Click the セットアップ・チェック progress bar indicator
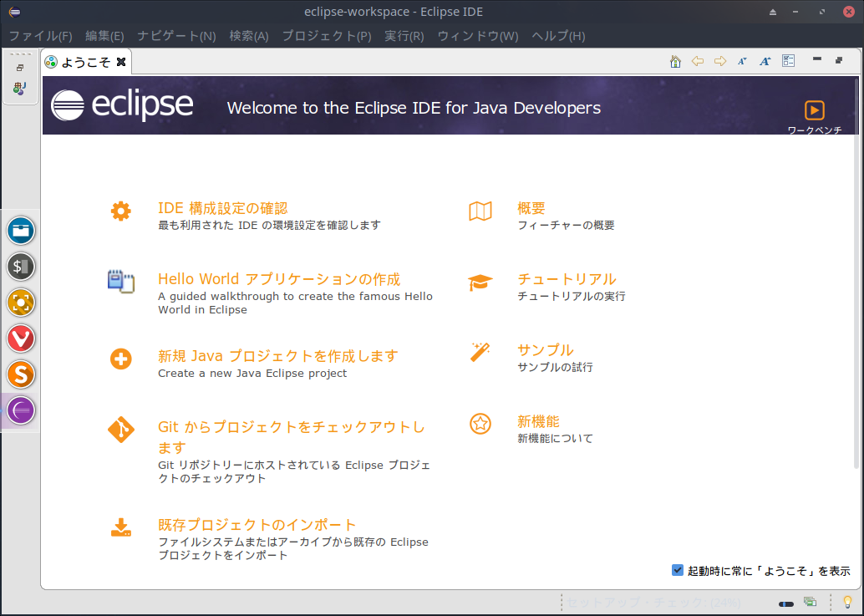Image resolution: width=864 pixels, height=616 pixels. tap(786, 603)
